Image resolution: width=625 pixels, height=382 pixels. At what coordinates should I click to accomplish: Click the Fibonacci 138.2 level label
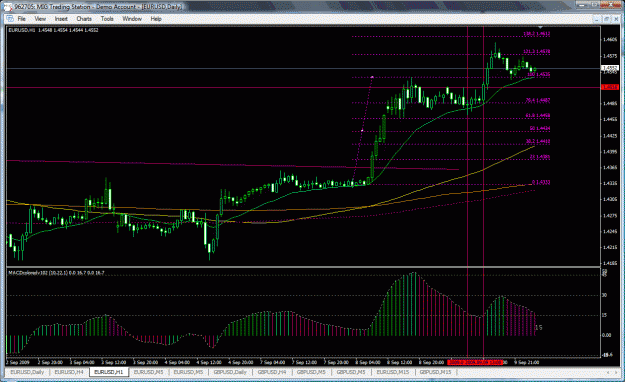click(x=537, y=34)
